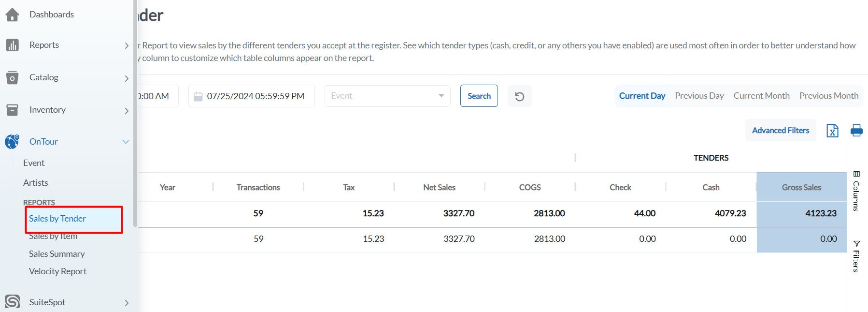The height and width of the screenshot is (312, 868).
Task: Click the start date field ending 0:00 AM
Action: 158,96
